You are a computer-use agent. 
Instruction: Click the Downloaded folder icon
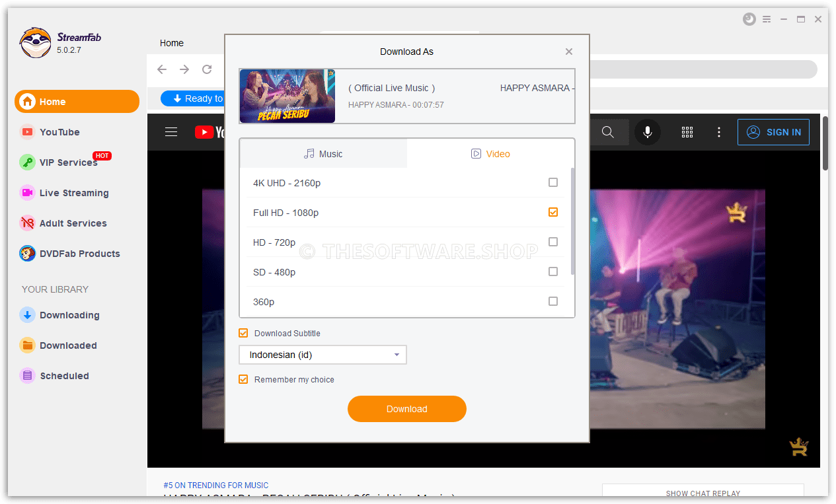[27, 345]
